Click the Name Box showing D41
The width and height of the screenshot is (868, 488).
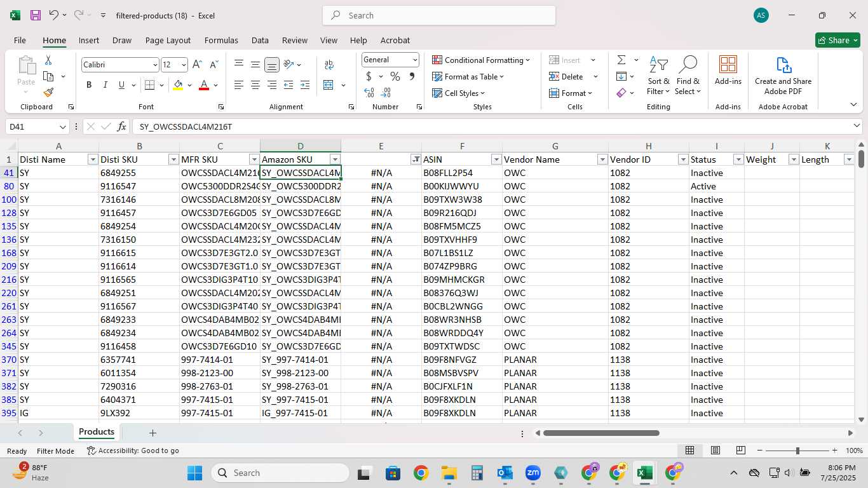[37, 126]
